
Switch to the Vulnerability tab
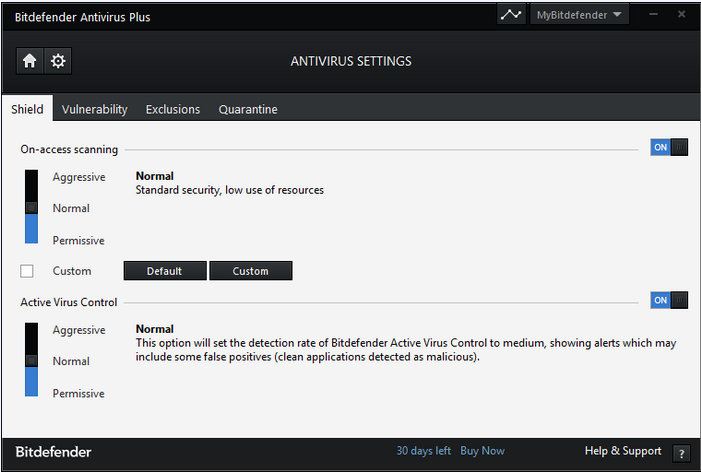(94, 109)
